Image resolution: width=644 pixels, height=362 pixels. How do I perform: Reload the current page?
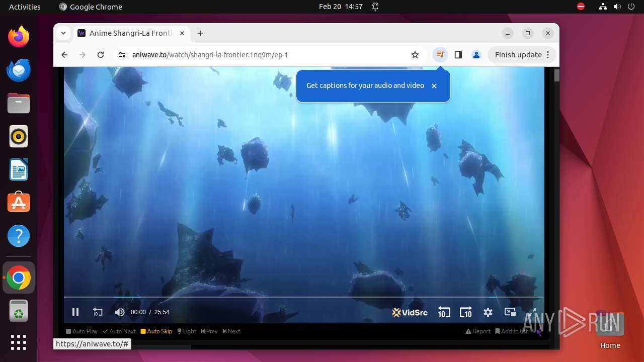point(101,55)
